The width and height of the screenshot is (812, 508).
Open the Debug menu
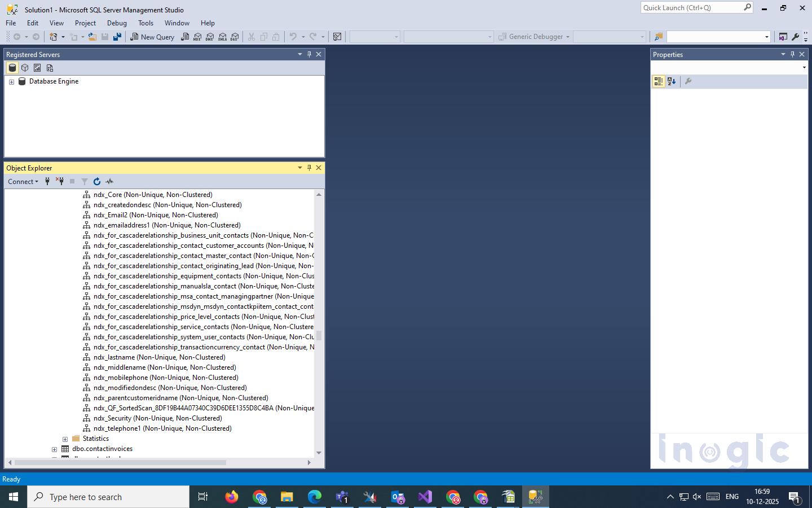pyautogui.click(x=117, y=23)
